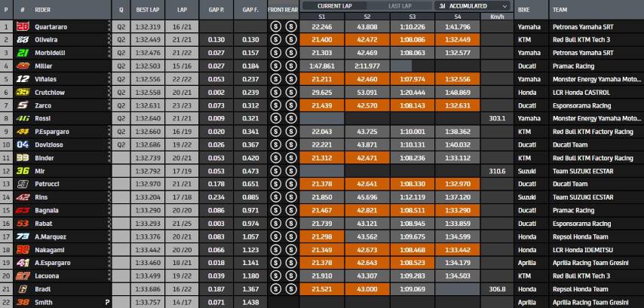Click the Km/h column header
This screenshot has width=644, height=308.
pos(497,17)
